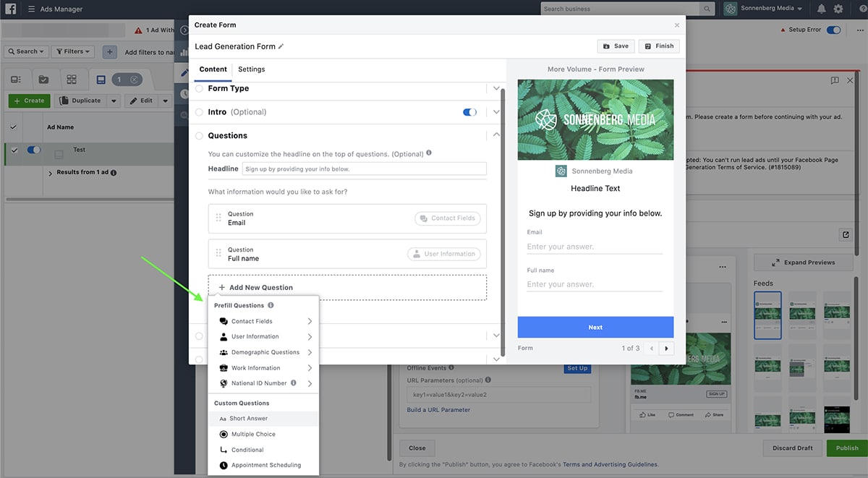Screen dimensions: 868x478
Task: Choose Multiple Choice custom question
Action: (x=253, y=434)
